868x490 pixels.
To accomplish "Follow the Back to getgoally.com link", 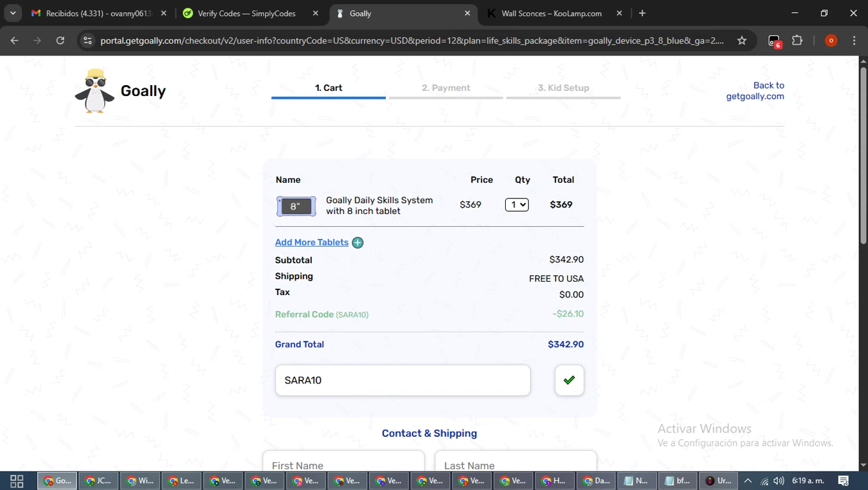I will [x=755, y=91].
